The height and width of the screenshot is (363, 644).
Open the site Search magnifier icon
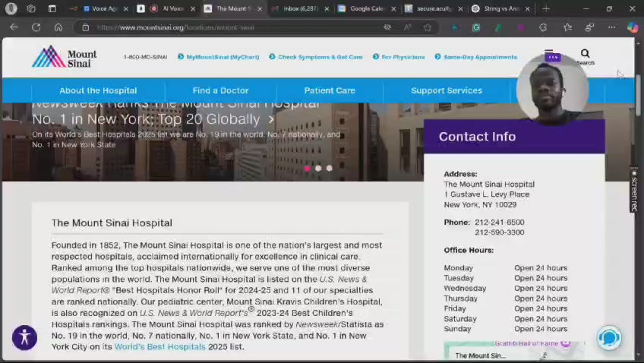click(585, 54)
